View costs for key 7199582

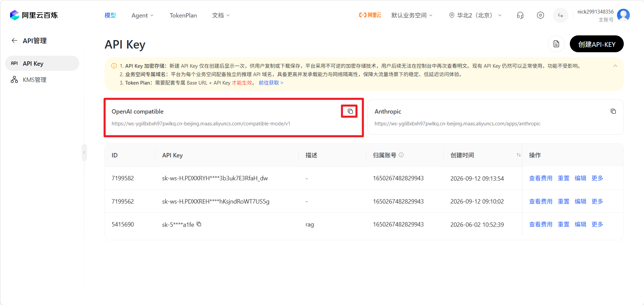(540, 178)
